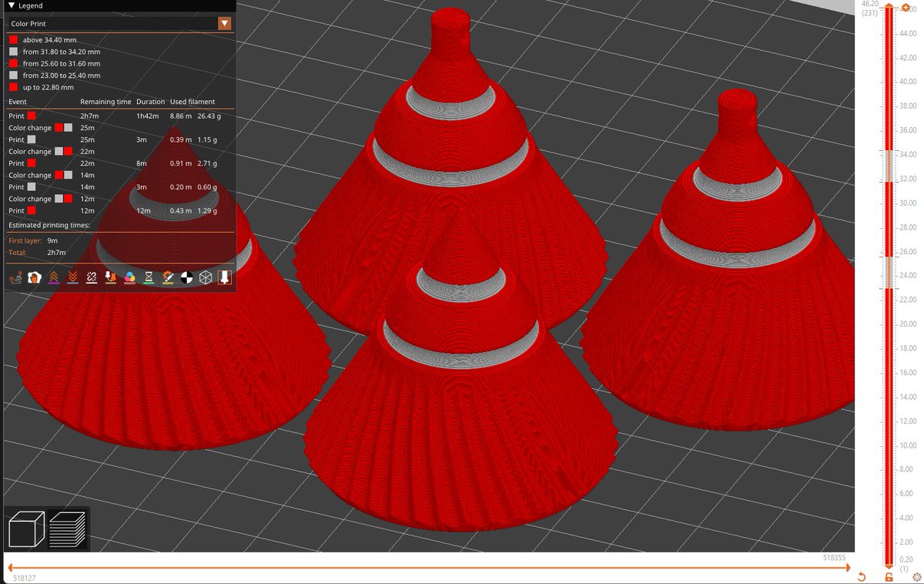The width and height of the screenshot is (924, 584).
Task: Toggle the Retractions visibility icon
Action: tap(53, 277)
